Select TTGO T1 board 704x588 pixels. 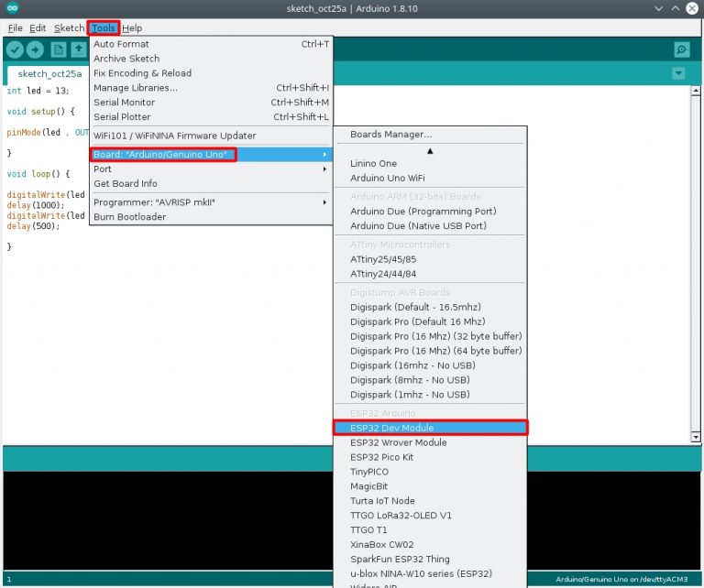[x=430, y=530]
